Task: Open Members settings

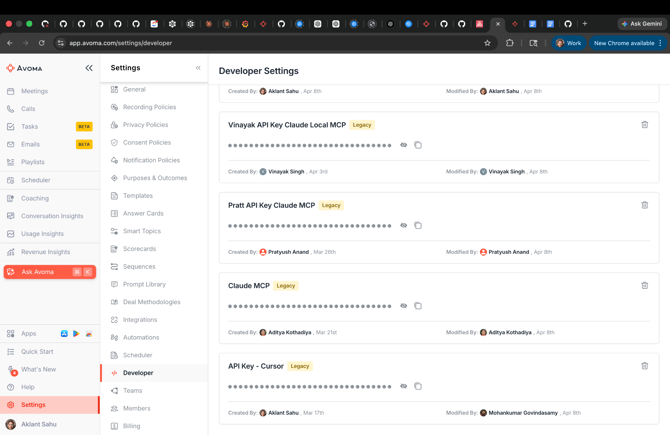Action: (x=154, y=409)
